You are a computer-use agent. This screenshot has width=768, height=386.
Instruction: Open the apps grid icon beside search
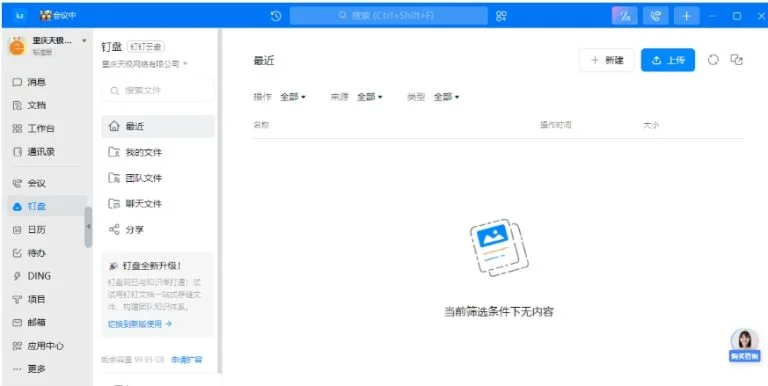click(501, 16)
